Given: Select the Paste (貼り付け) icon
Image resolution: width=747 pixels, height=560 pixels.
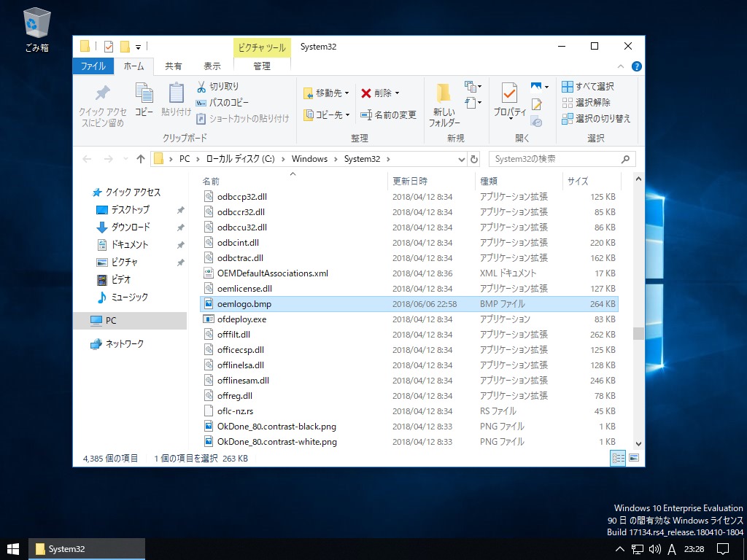Looking at the screenshot, I should click(x=177, y=96).
